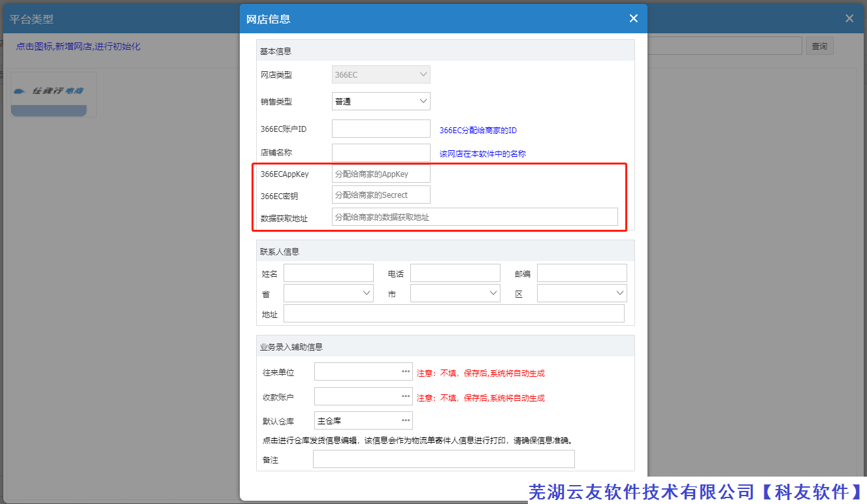Image resolution: width=867 pixels, height=504 pixels.
Task: Click the red notice beside 往来单位
Action: [481, 373]
